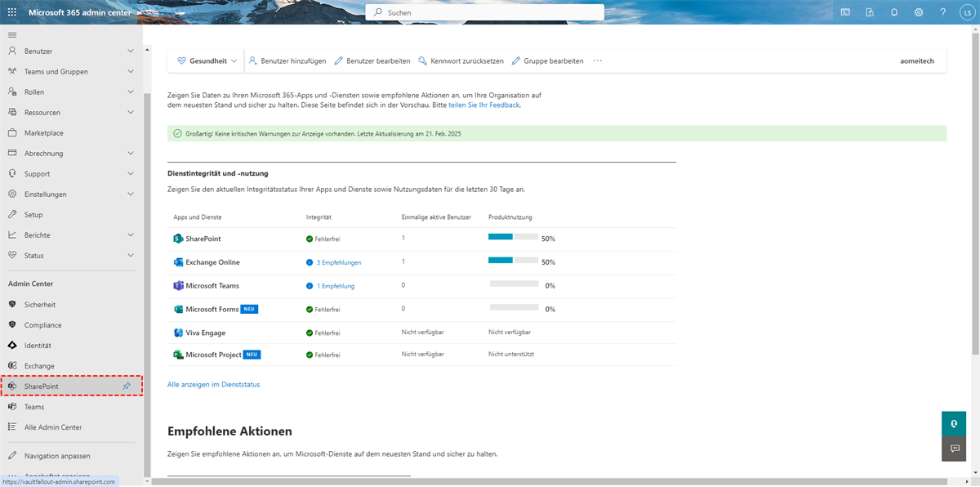This screenshot has width=980, height=487.
Task: Expand the Berichte chevron
Action: pos(131,235)
